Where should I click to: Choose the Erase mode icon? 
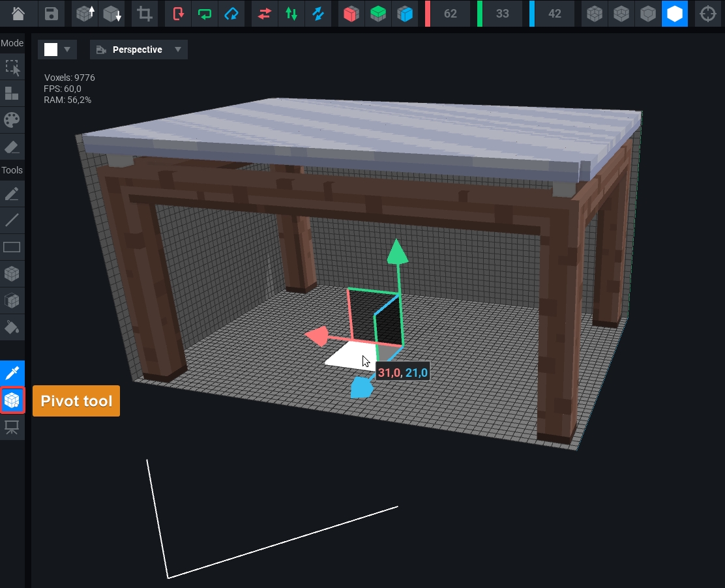[12, 147]
